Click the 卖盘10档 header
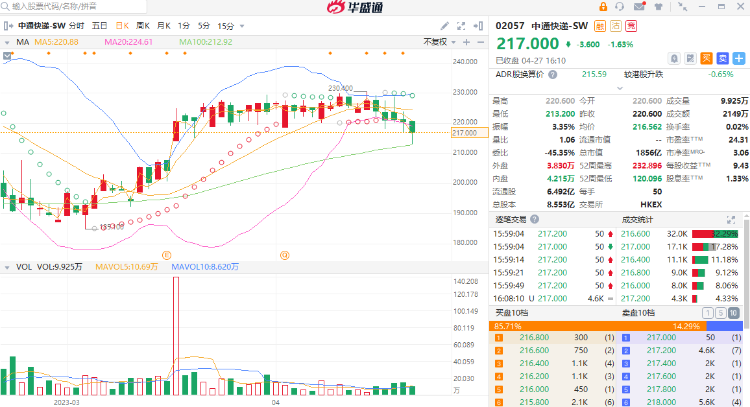Viewport: 750px width, 407px height. coord(639,313)
